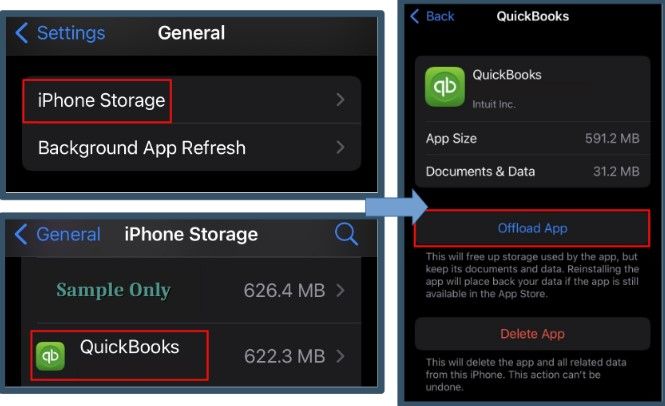The width and height of the screenshot is (665, 406).
Task: Select Background App Refresh item
Action: [191, 148]
